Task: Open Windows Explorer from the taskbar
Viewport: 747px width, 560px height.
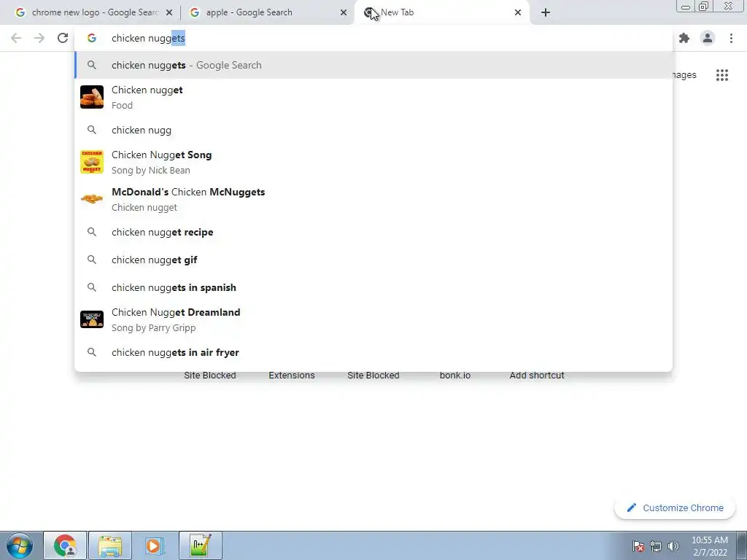Action: [x=110, y=545]
